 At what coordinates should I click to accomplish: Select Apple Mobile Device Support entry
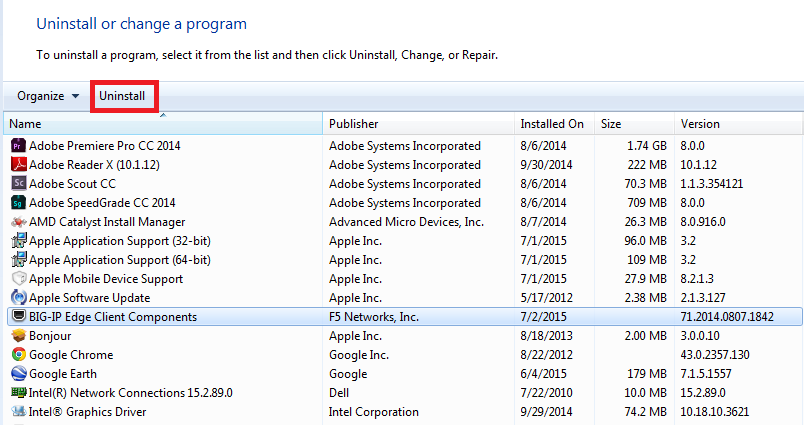(x=106, y=279)
